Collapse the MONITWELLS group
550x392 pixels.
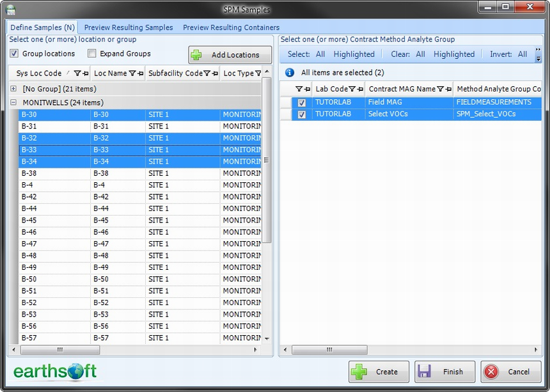[x=14, y=102]
